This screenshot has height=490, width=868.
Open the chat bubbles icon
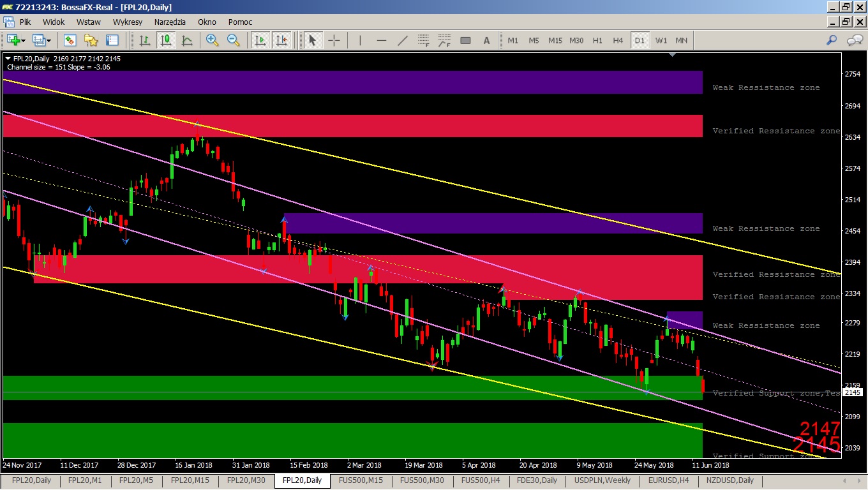[855, 40]
